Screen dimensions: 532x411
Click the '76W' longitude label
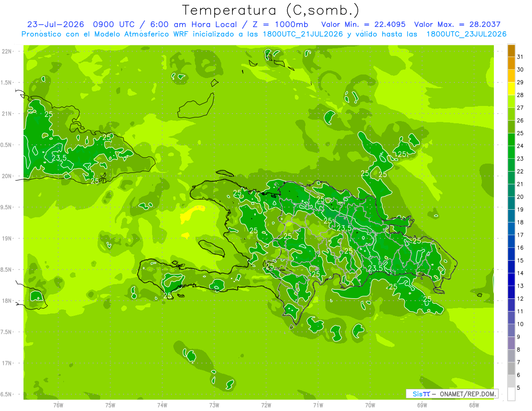[58, 405]
